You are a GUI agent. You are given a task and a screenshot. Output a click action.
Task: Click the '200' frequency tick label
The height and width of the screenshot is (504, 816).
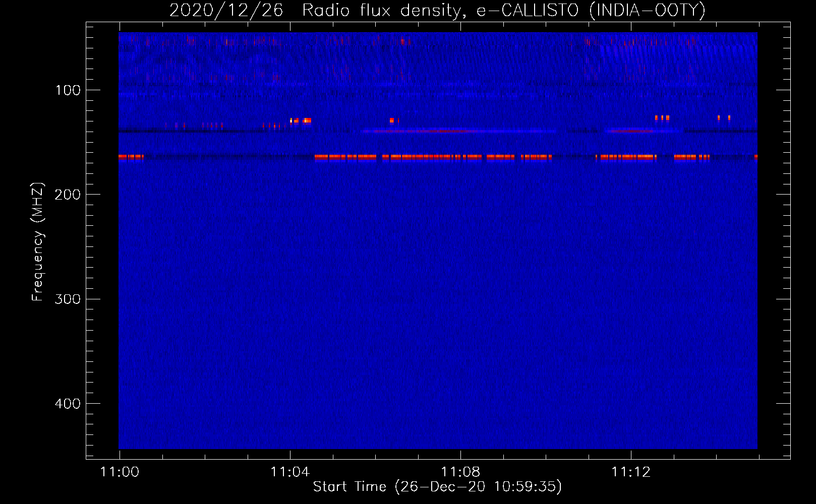pyautogui.click(x=68, y=195)
